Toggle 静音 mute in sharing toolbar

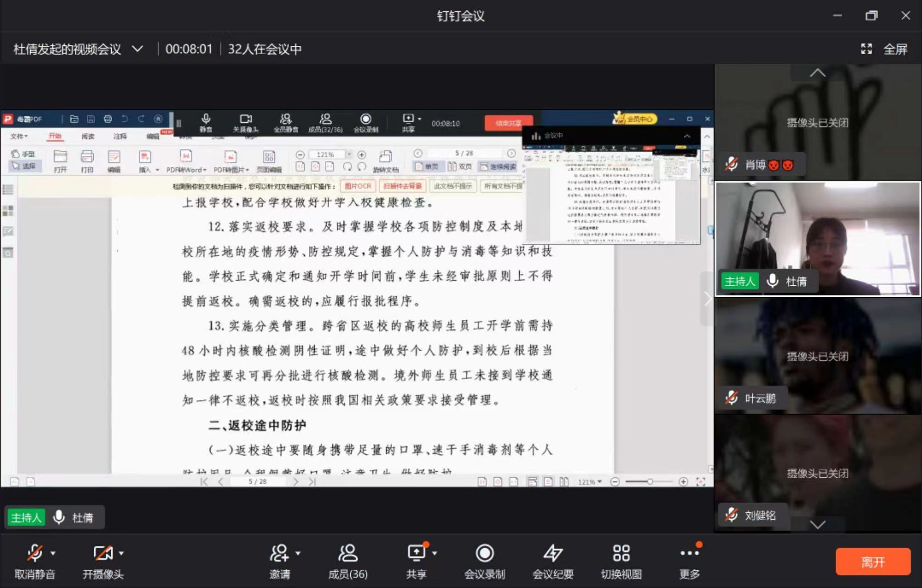[206, 123]
